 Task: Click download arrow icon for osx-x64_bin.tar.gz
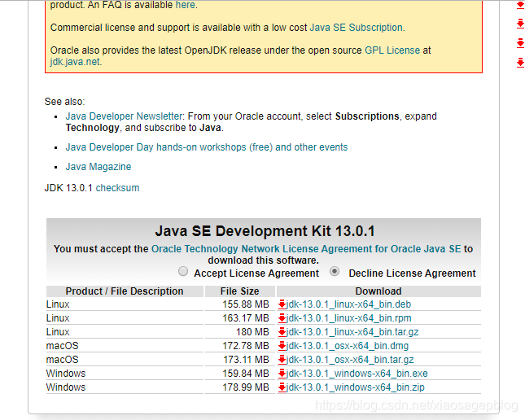[x=282, y=360]
